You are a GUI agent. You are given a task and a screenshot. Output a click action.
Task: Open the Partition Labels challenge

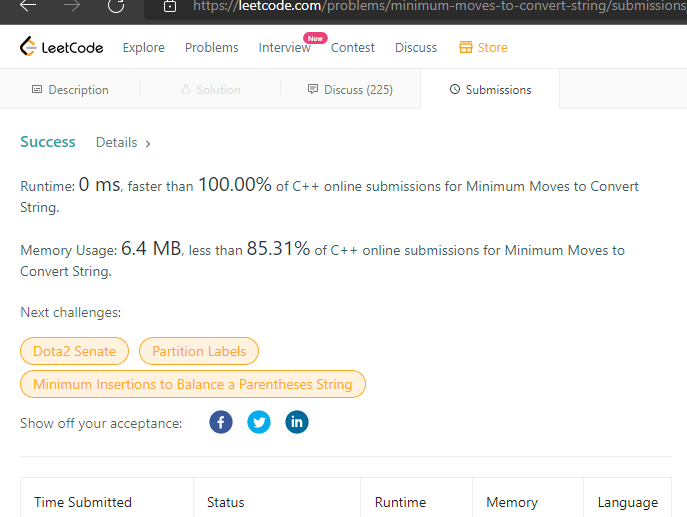point(199,351)
